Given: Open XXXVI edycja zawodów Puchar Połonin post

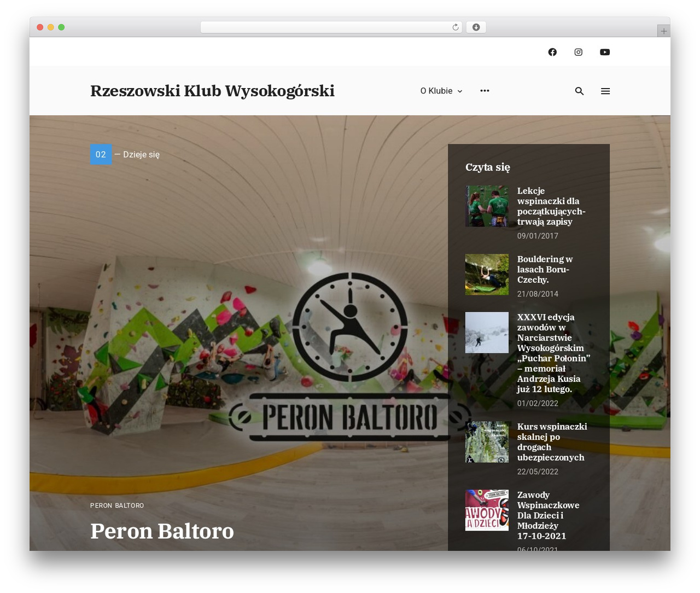Looking at the screenshot, I should click(553, 353).
